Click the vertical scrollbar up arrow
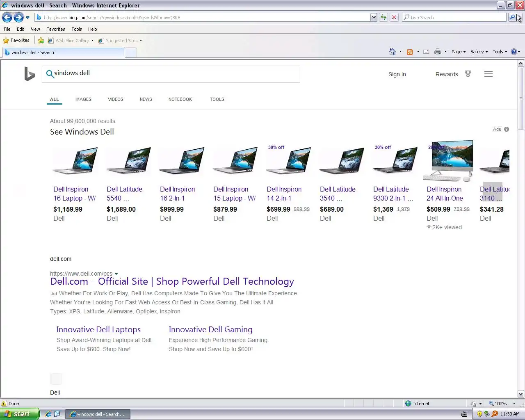This screenshot has width=525, height=420. pyautogui.click(x=521, y=64)
